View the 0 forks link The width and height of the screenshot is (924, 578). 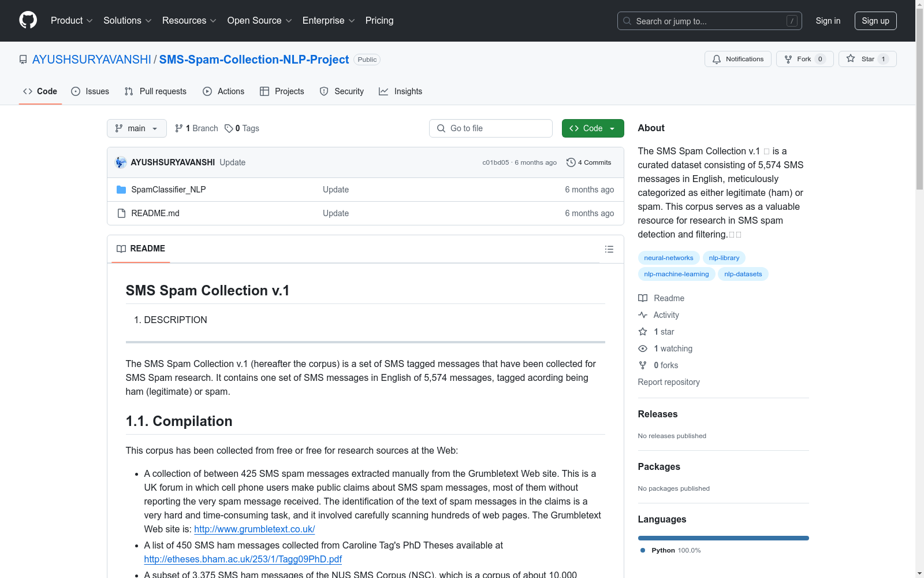point(658,365)
